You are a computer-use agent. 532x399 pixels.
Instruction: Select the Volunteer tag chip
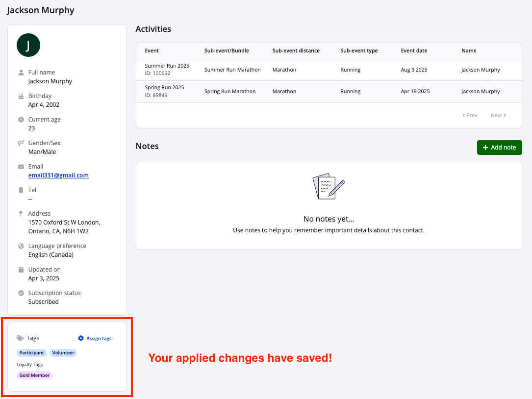point(63,353)
